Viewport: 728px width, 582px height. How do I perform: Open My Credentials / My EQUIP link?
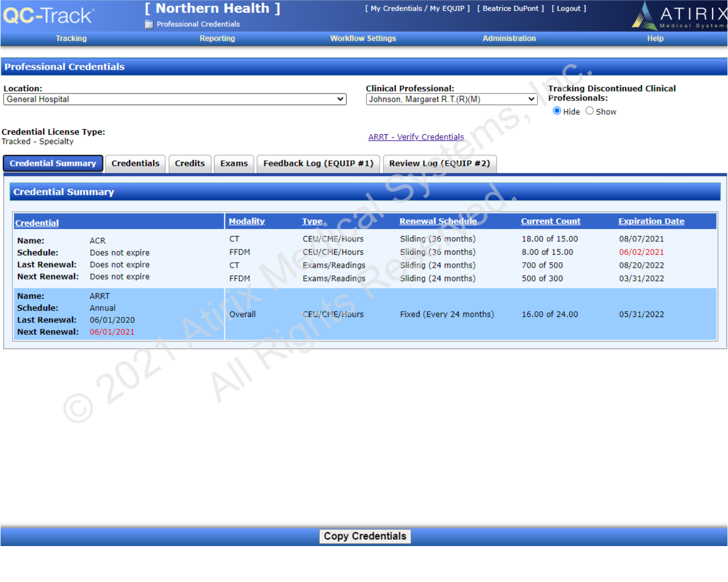(x=417, y=9)
